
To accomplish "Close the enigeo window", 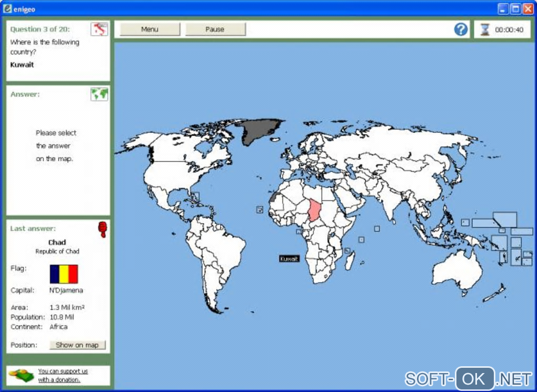I will [528, 9].
